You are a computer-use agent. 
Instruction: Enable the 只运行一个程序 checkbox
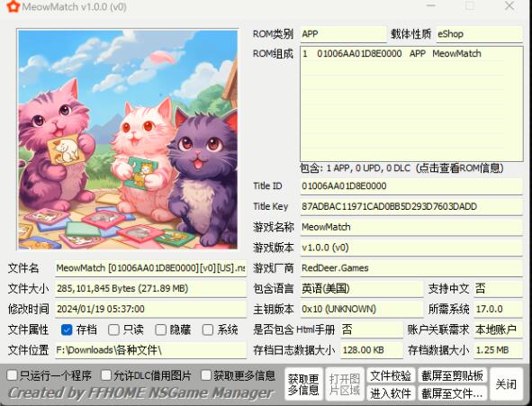(13, 375)
